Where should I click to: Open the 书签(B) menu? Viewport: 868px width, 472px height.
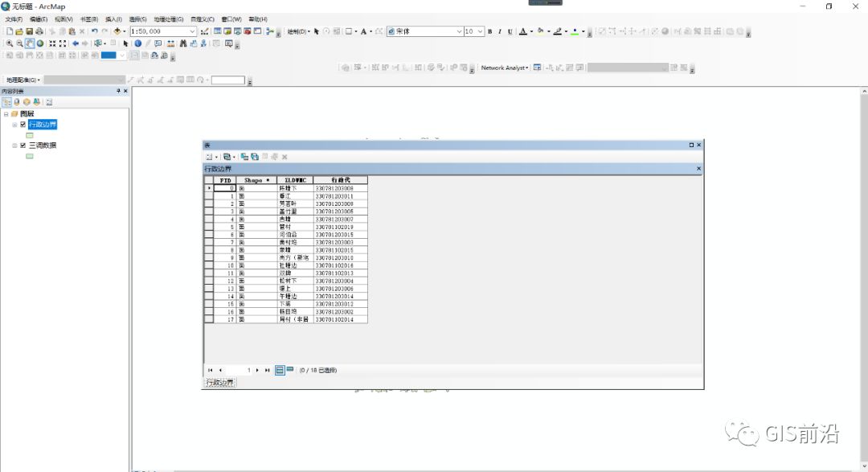[x=89, y=19]
